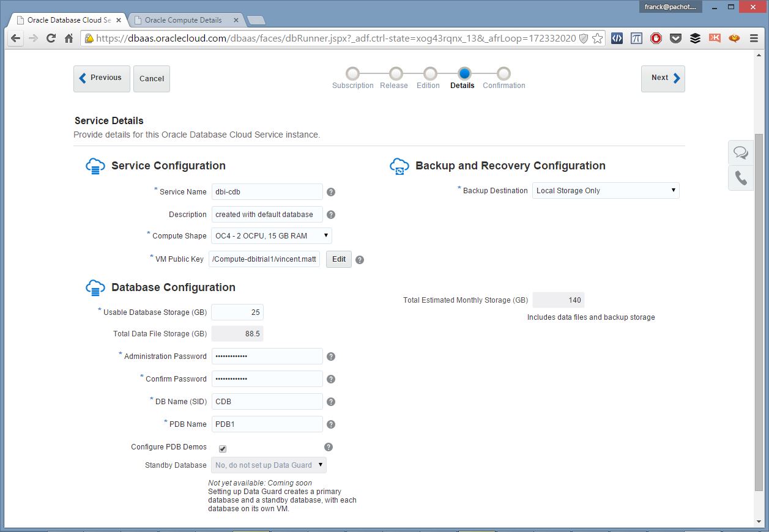Image resolution: width=769 pixels, height=532 pixels.
Task: Click "Includes data files and backup storage" text
Action: coord(591,317)
